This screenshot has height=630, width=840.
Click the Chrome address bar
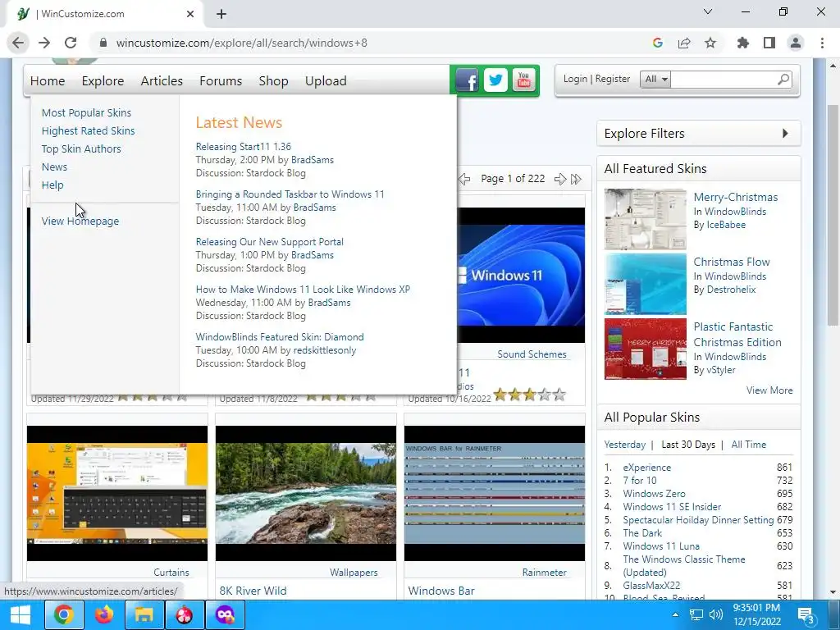click(375, 43)
